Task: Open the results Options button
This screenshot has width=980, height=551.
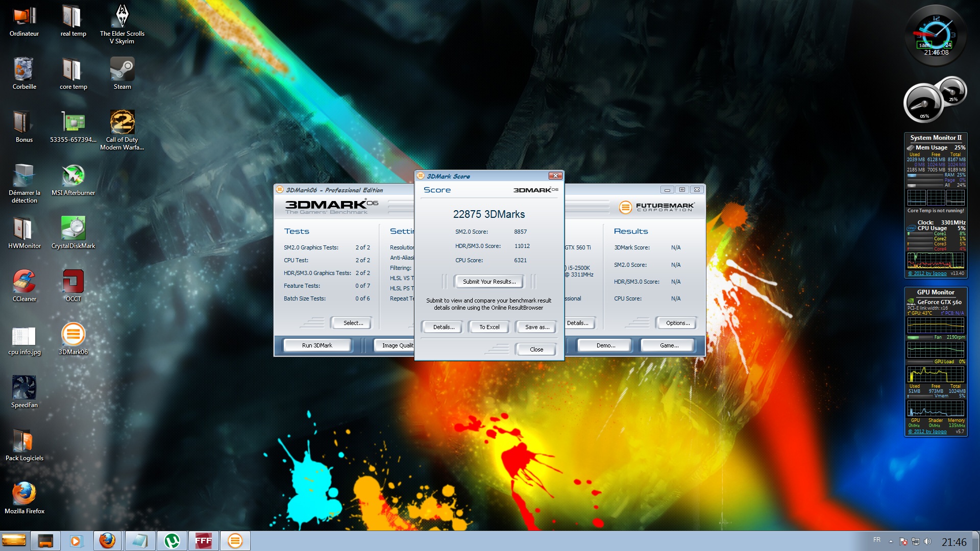Action: (677, 323)
